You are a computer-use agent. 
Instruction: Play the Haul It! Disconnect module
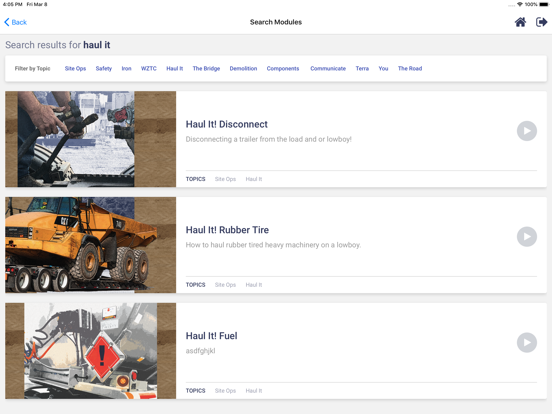click(527, 131)
